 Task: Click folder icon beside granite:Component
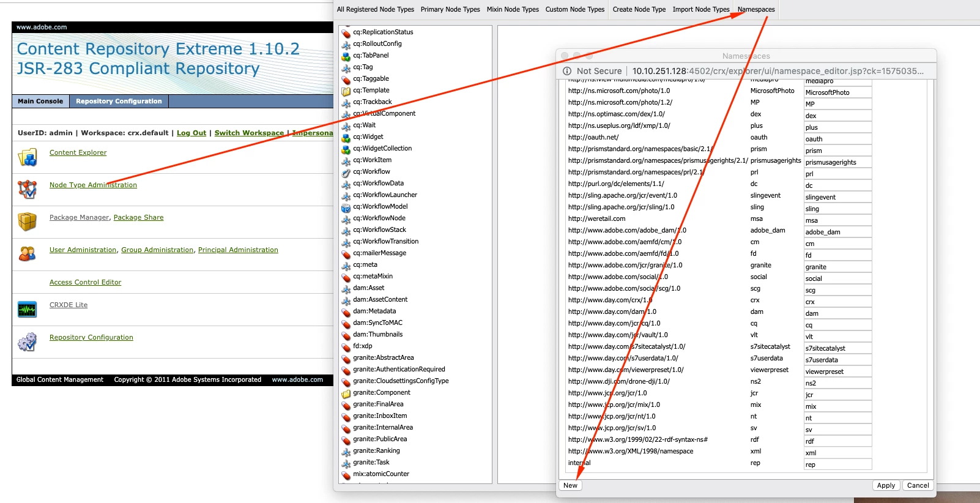tap(346, 393)
